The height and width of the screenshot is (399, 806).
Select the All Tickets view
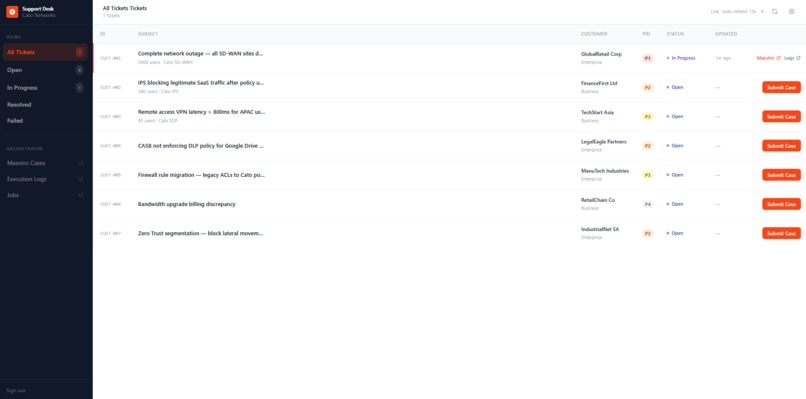pyautogui.click(x=45, y=52)
